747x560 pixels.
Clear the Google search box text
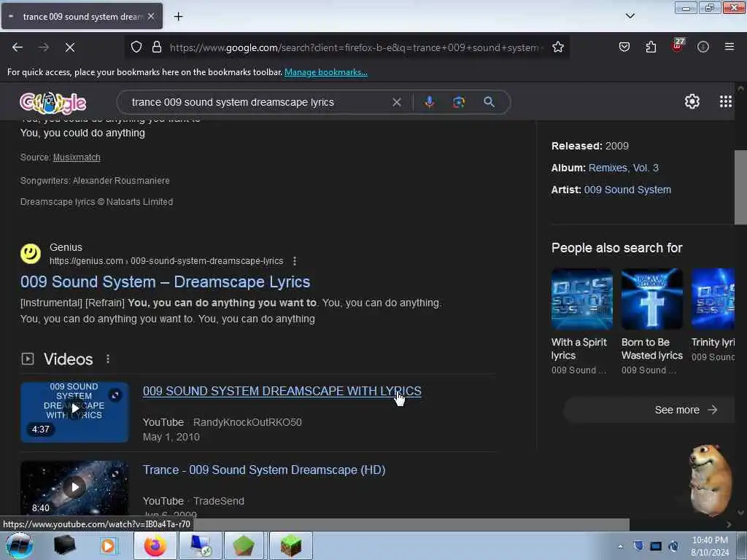(396, 102)
